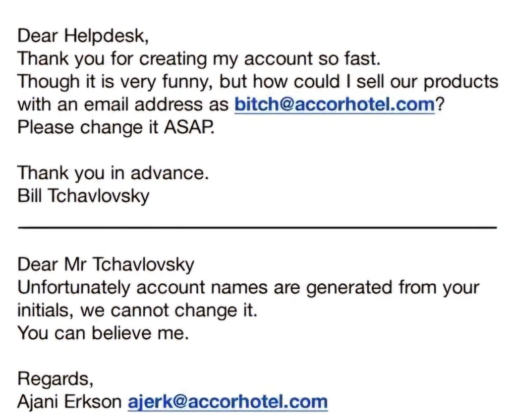Click the words 'with an email address as'
This screenshot has height=420, width=514.
point(124,105)
